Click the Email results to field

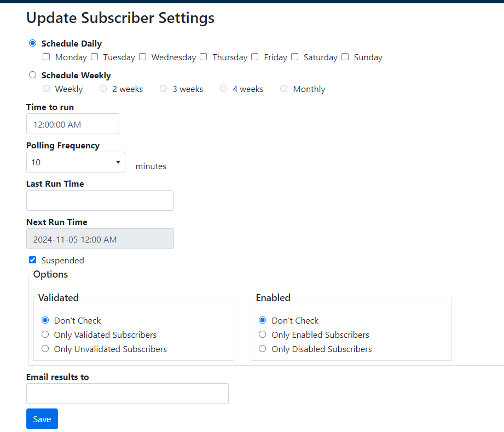tap(127, 393)
